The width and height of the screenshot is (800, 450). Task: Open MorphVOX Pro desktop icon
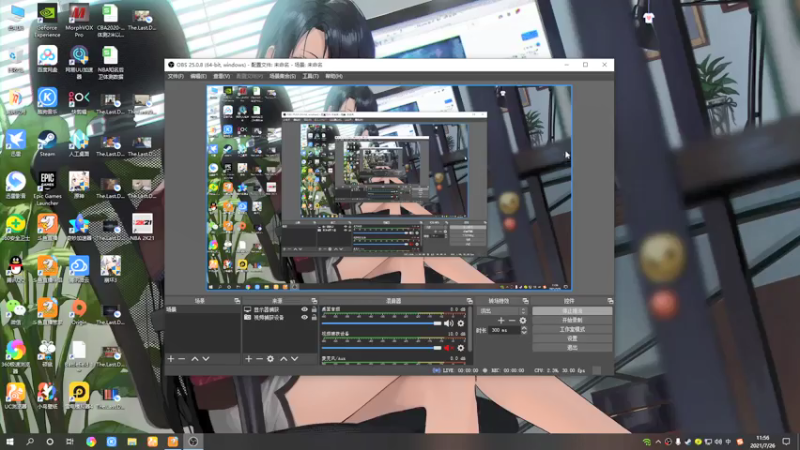point(79,20)
